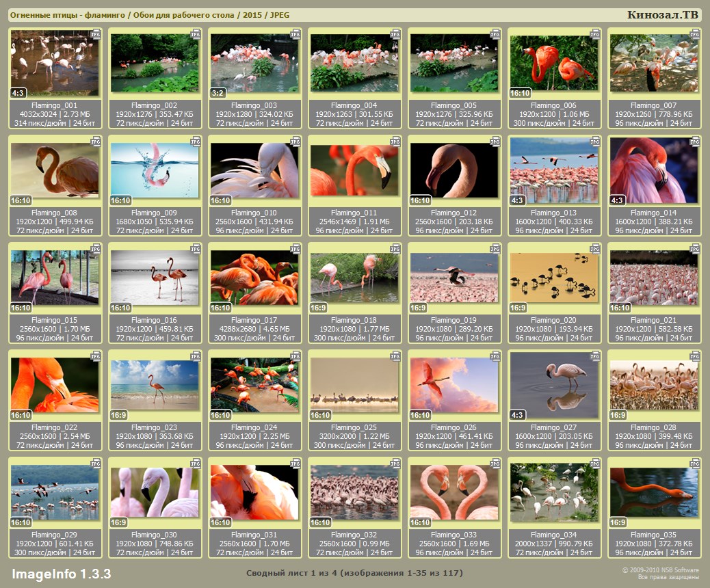
Task: Click the 16:10 badge on Flamingo_009 thumbnail
Action: pyautogui.click(x=120, y=200)
